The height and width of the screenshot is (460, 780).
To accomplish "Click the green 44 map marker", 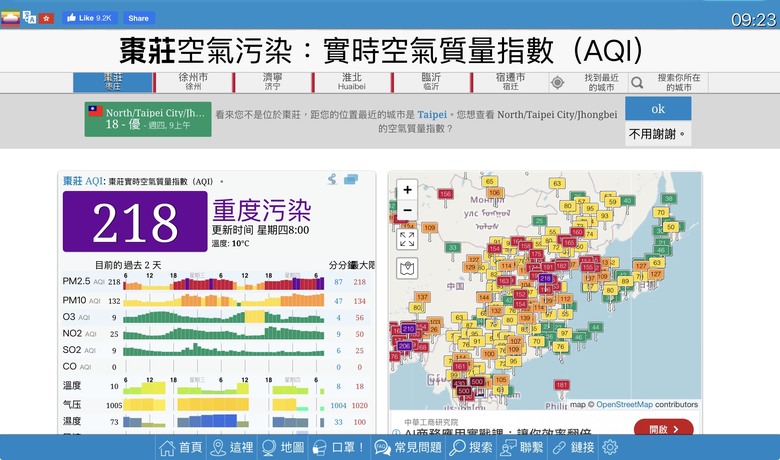I will [595, 327].
